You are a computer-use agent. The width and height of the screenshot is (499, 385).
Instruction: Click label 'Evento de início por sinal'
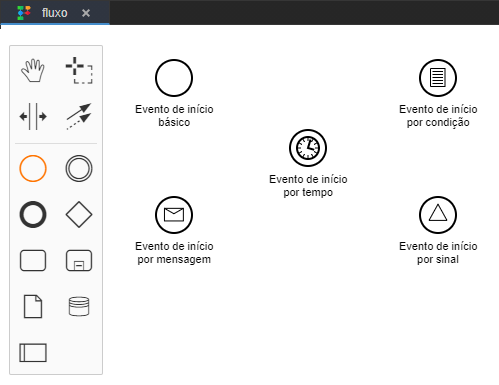(x=438, y=253)
